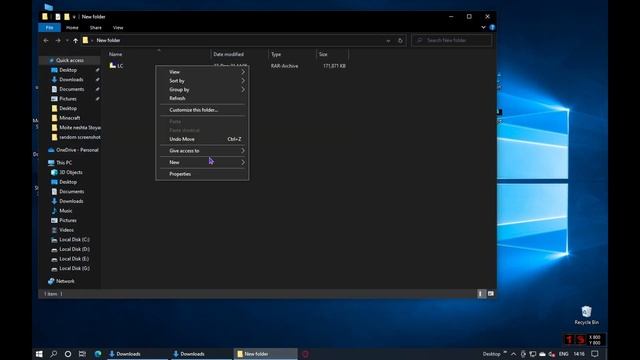Open Task View from the taskbar
Image resolution: width=640 pixels, height=360 pixels.
tap(82, 354)
